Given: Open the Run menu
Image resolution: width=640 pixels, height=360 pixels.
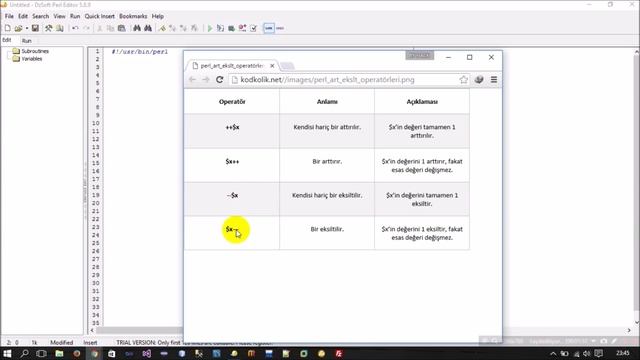Looking at the screenshot, I should 75,16.
